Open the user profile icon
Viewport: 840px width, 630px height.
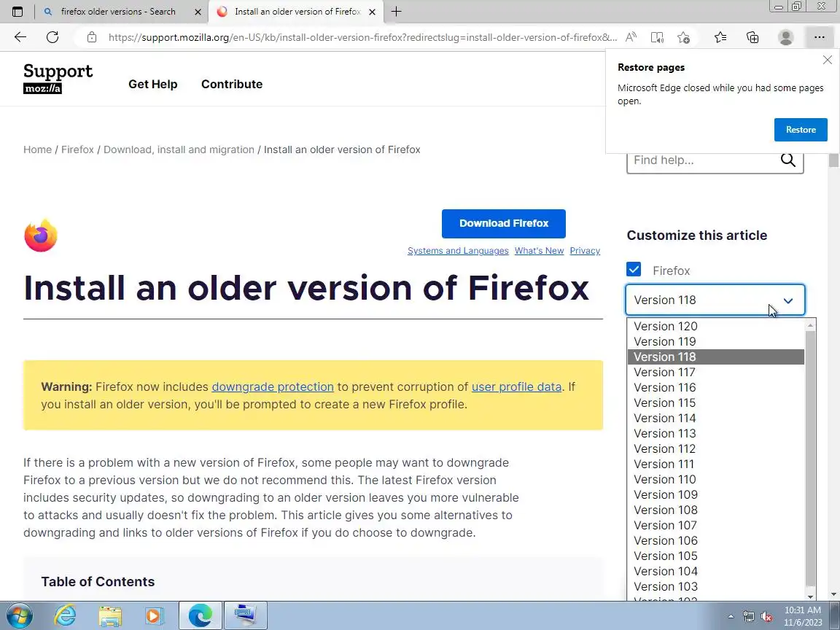(x=786, y=37)
